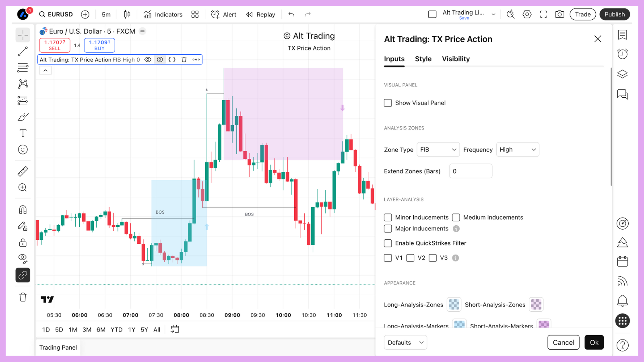Pick the Brush drawing tool
The height and width of the screenshot is (362, 644).
click(23, 117)
